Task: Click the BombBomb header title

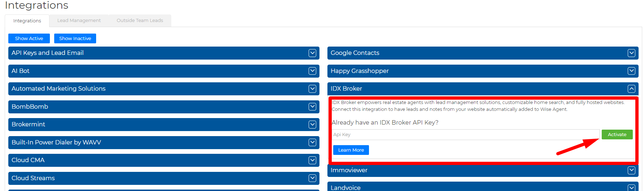Action: (x=30, y=107)
